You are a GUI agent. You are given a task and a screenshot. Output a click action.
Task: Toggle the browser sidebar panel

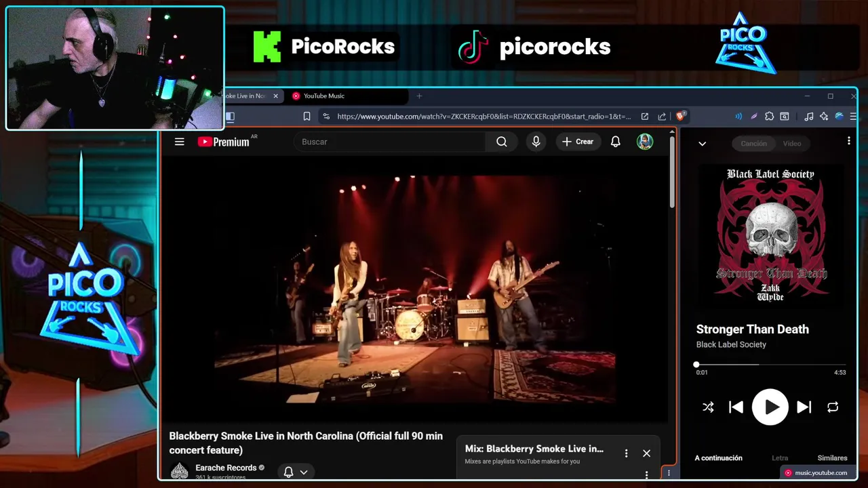tap(230, 117)
